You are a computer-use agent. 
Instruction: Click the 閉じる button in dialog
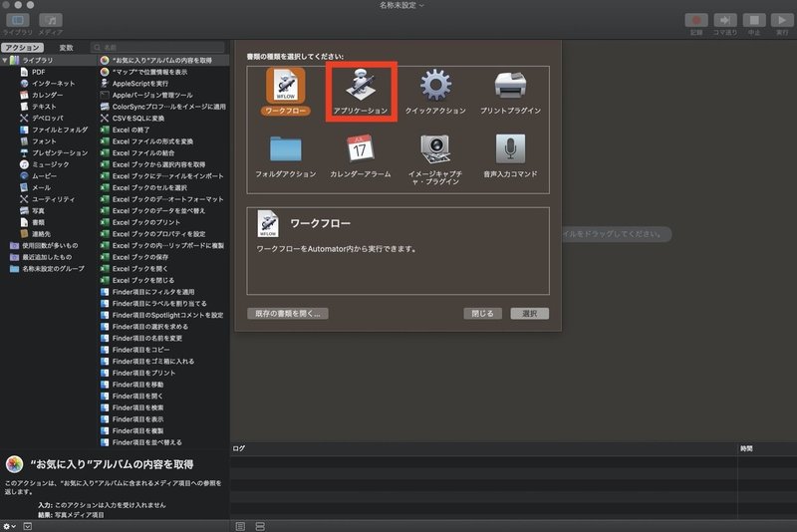tap(482, 314)
